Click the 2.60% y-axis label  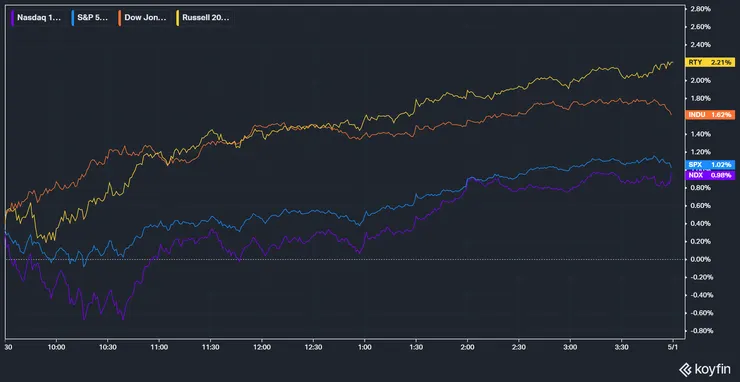click(702, 26)
